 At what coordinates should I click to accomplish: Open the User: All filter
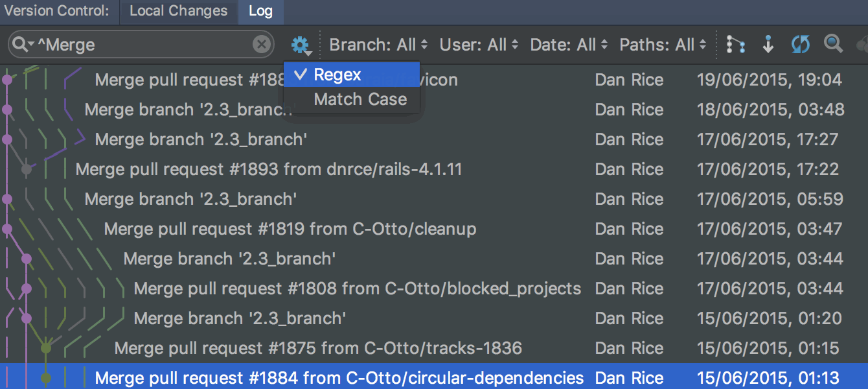tap(479, 45)
